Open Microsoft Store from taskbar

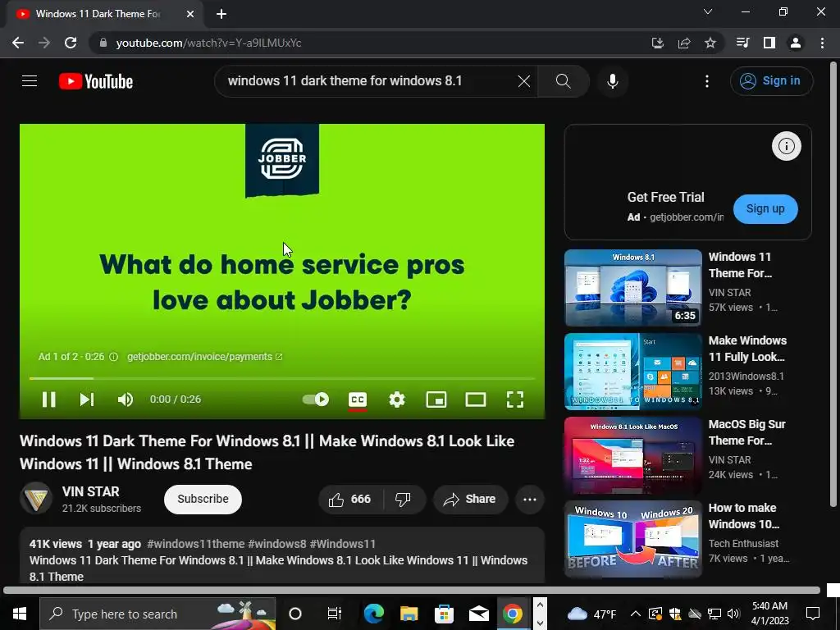[x=444, y=614]
